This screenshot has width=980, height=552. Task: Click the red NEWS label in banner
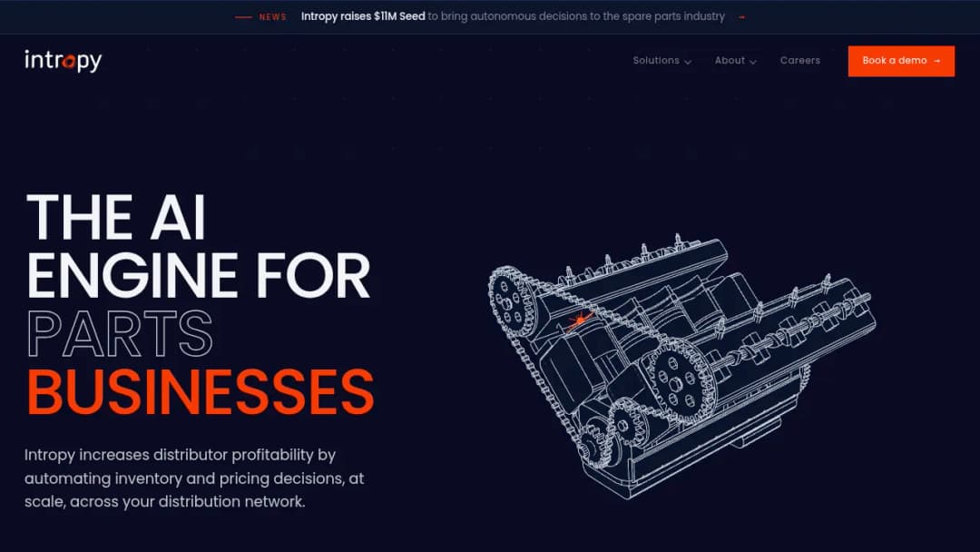pos(272,17)
